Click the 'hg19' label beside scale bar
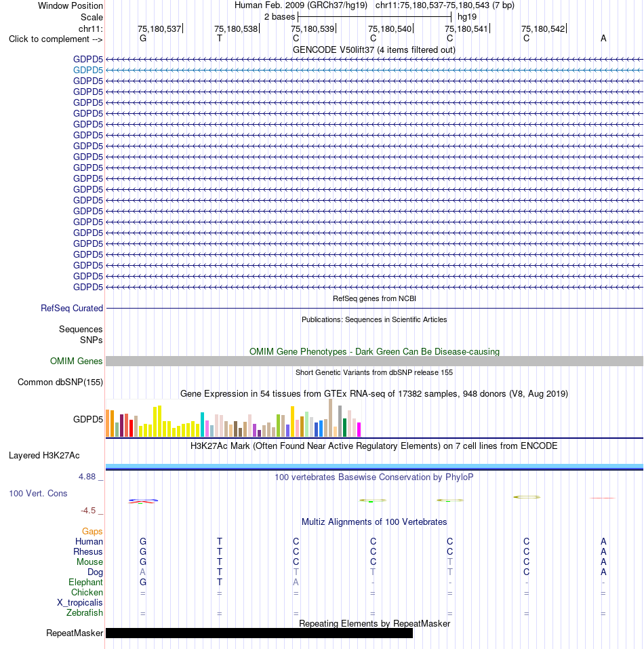This screenshot has width=644, height=649. (467, 17)
